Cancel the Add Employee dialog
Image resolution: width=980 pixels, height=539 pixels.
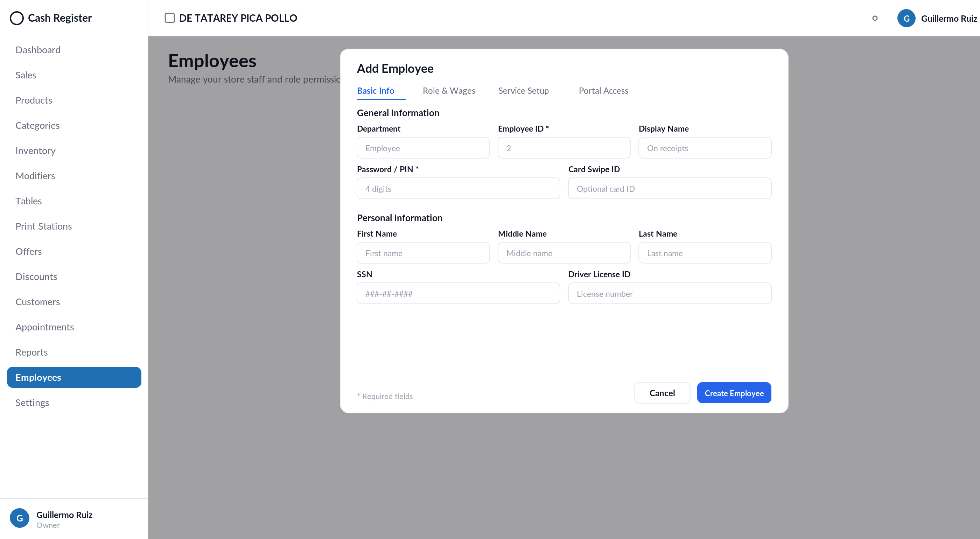(x=662, y=393)
